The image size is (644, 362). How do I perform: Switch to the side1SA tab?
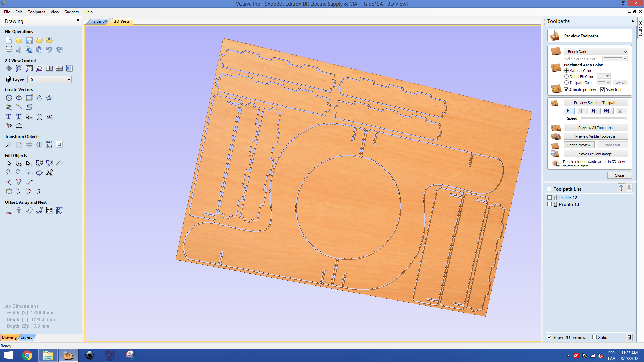[x=100, y=21]
